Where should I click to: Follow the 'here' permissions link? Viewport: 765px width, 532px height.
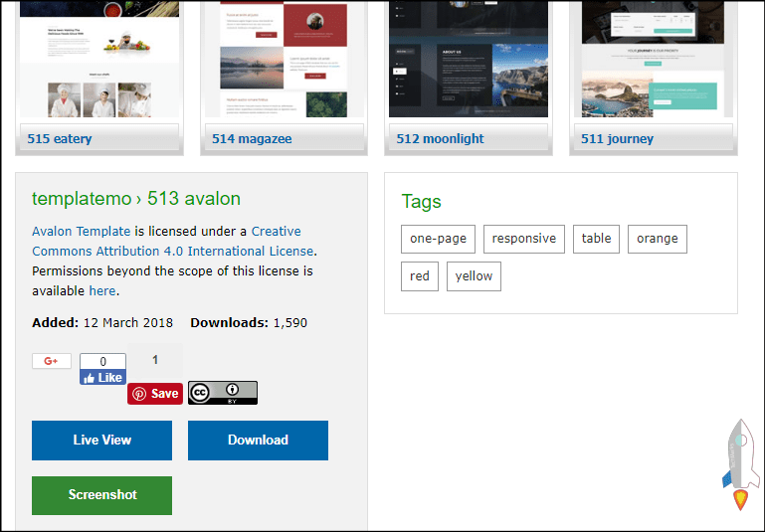click(101, 290)
